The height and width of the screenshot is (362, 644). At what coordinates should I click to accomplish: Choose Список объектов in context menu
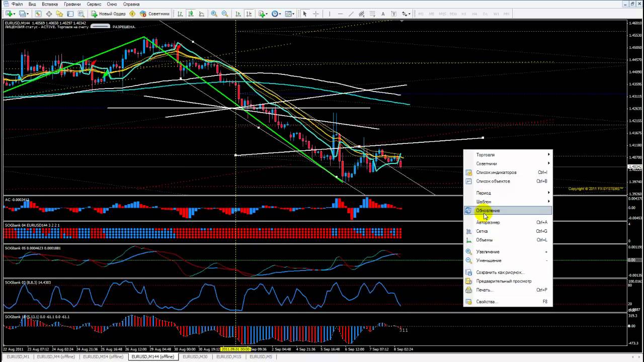point(508,181)
